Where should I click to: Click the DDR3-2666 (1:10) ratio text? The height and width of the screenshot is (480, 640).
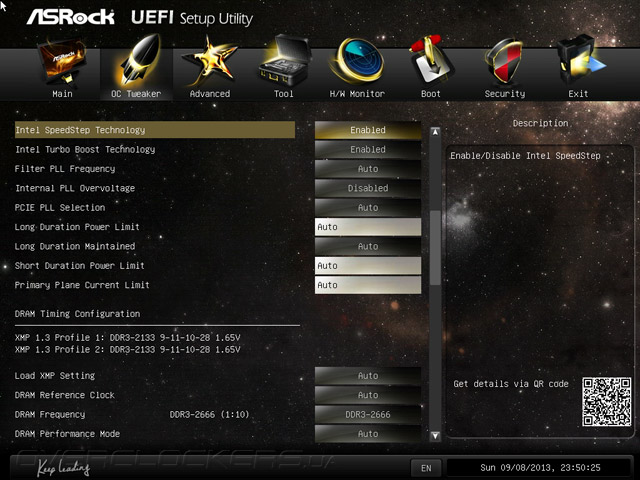(209, 415)
